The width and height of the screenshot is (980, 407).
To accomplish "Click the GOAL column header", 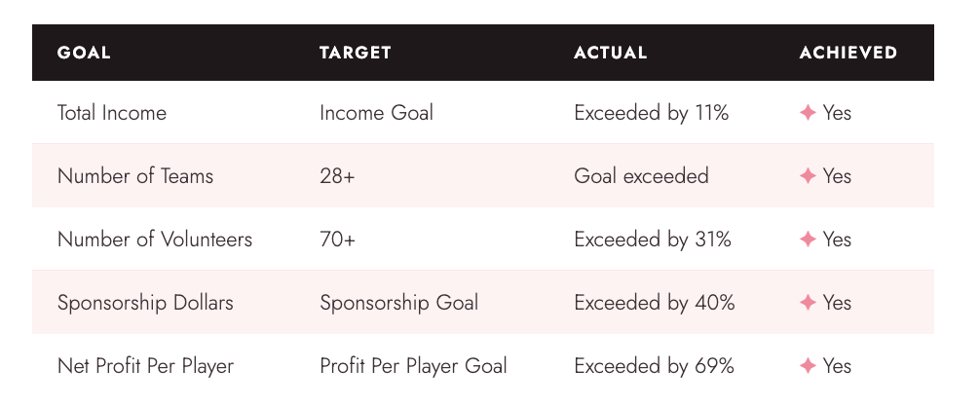I will coord(84,53).
